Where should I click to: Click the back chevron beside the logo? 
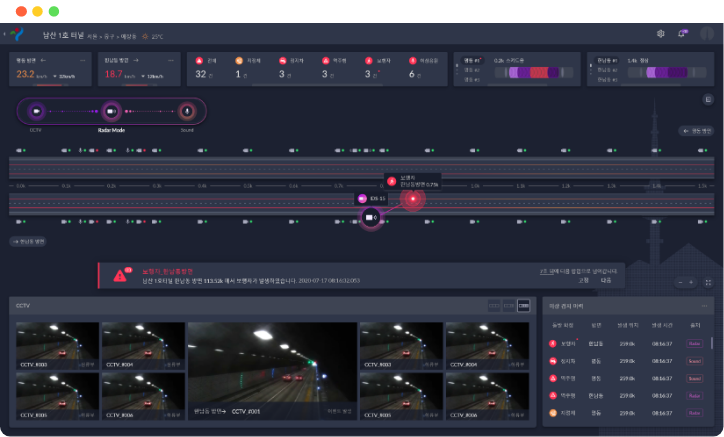5,34
